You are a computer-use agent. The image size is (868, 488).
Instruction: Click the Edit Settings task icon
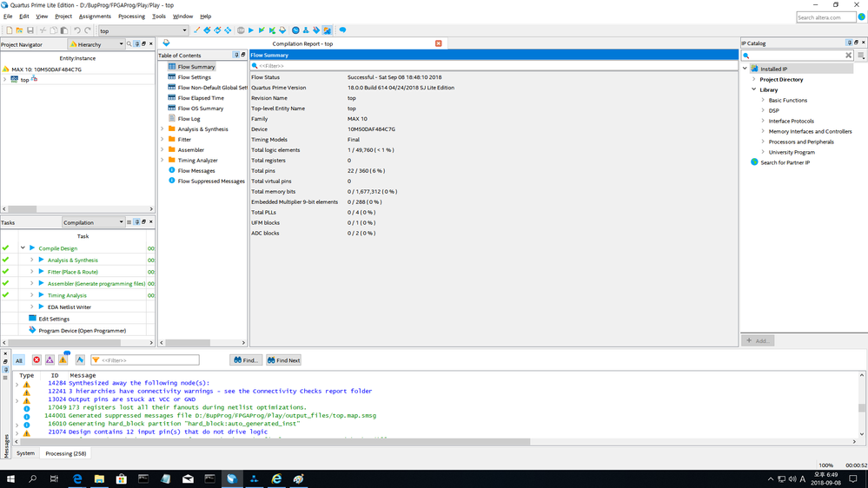[x=32, y=319]
